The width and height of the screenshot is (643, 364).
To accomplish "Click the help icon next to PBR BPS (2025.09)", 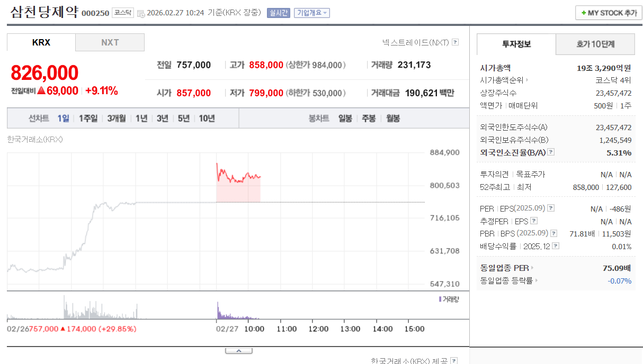I will [553, 233].
